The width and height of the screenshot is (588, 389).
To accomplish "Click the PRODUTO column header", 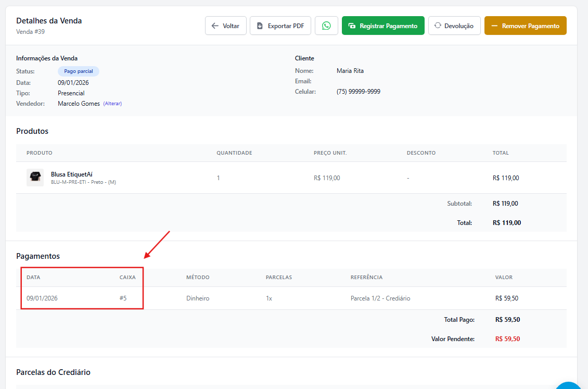I will click(40, 153).
